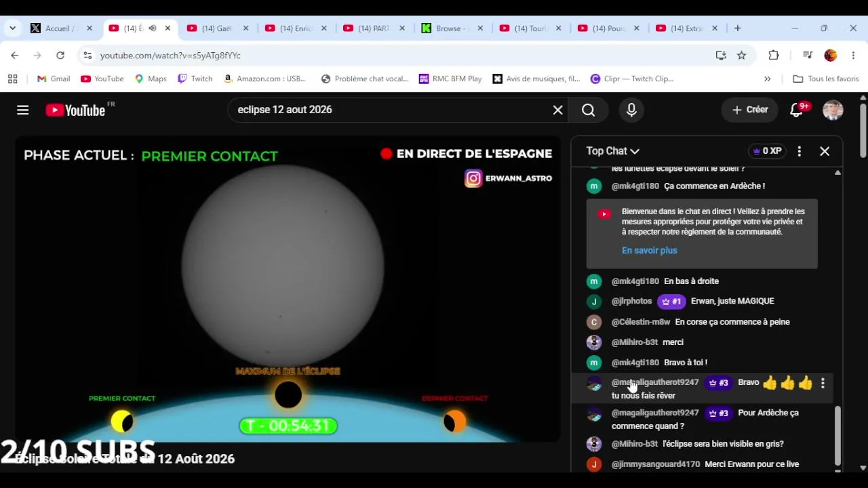Click the Créer button

coord(750,110)
